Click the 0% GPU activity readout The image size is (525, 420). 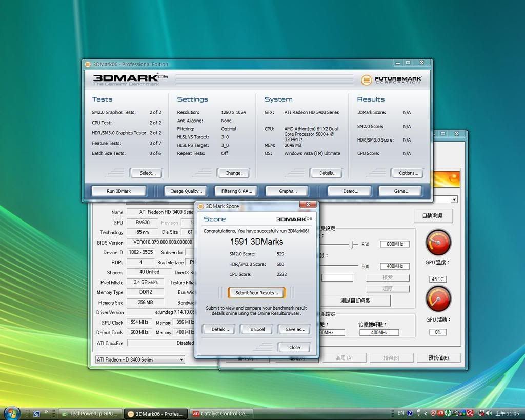[438, 332]
